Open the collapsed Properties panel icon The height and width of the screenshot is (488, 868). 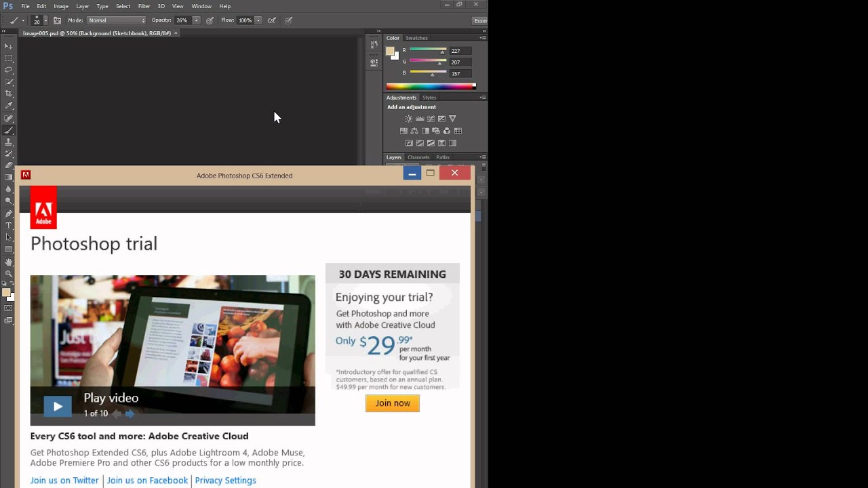click(x=374, y=62)
